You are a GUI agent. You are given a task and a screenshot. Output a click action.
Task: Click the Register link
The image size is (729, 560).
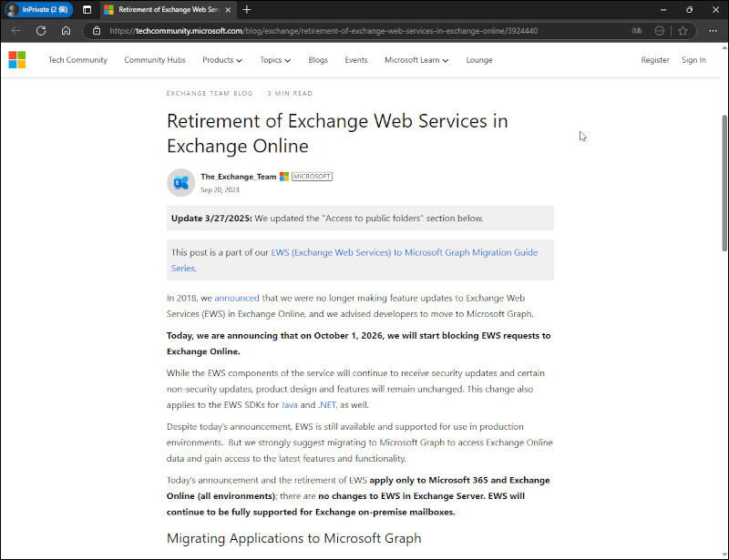[655, 60]
